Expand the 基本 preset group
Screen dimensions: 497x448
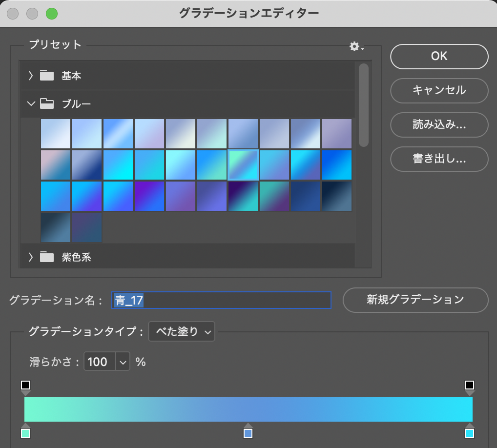click(31, 76)
